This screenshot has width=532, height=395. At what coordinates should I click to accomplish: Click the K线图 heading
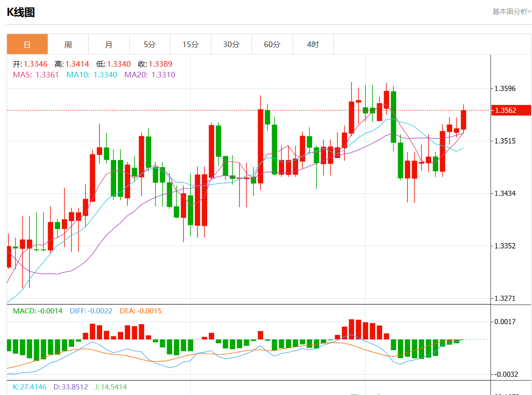pyautogui.click(x=21, y=12)
